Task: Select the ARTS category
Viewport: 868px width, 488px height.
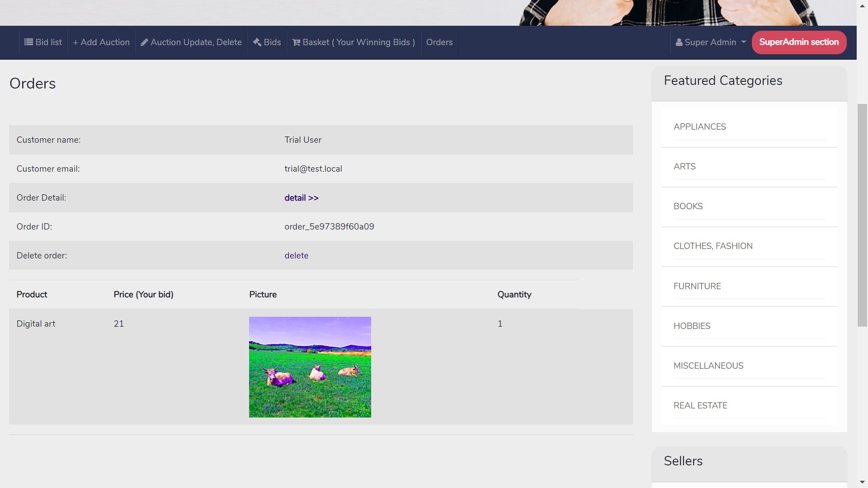Action: click(x=684, y=166)
